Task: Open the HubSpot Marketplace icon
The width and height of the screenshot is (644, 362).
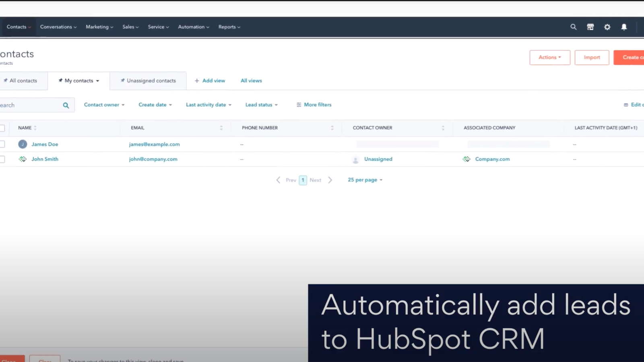Action: coord(590,27)
